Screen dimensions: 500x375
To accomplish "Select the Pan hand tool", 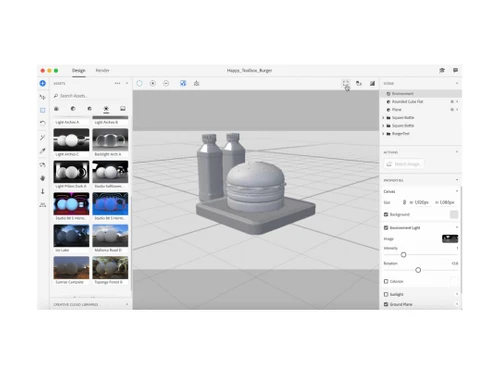I will point(43,178).
